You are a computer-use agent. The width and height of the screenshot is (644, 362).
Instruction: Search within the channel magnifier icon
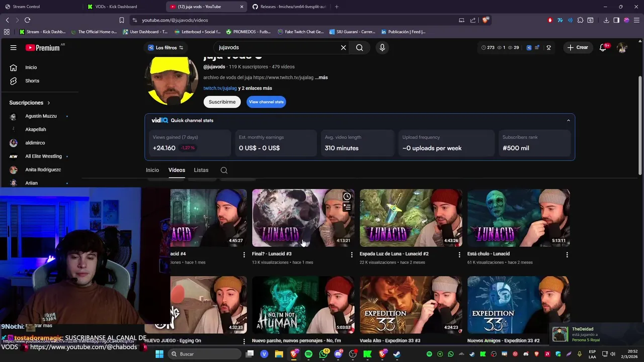click(x=224, y=170)
